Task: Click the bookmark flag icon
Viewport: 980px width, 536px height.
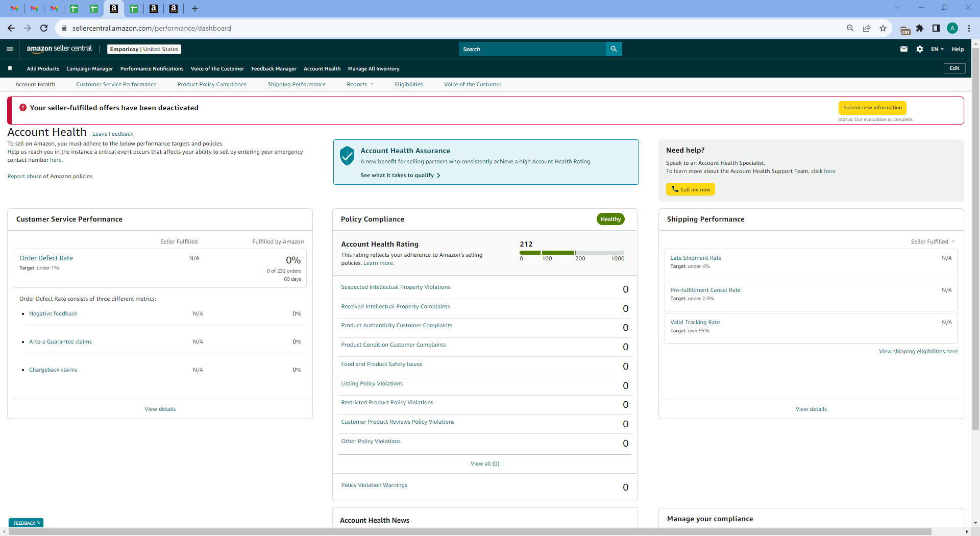Action: (x=10, y=68)
